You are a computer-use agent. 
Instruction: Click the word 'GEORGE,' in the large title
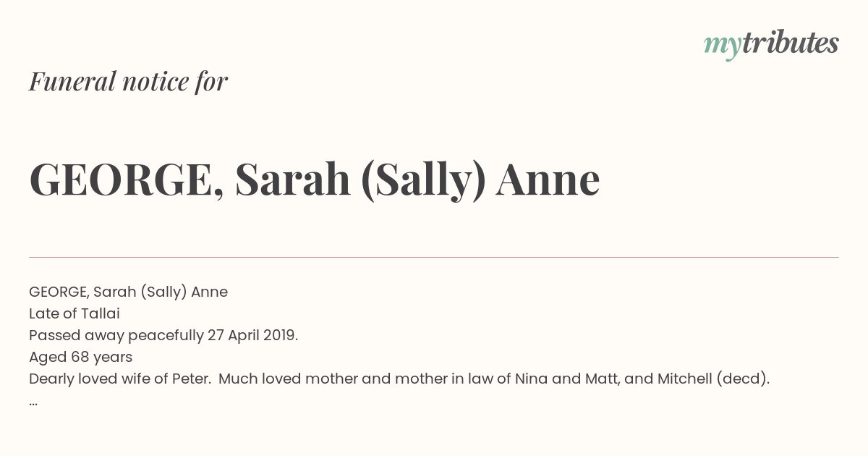coord(127,180)
